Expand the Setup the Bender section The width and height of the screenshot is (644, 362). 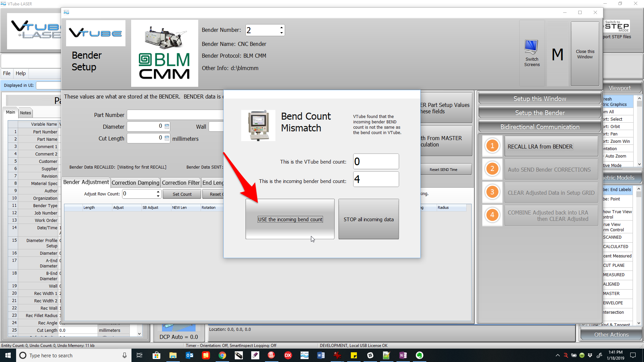coord(539,113)
